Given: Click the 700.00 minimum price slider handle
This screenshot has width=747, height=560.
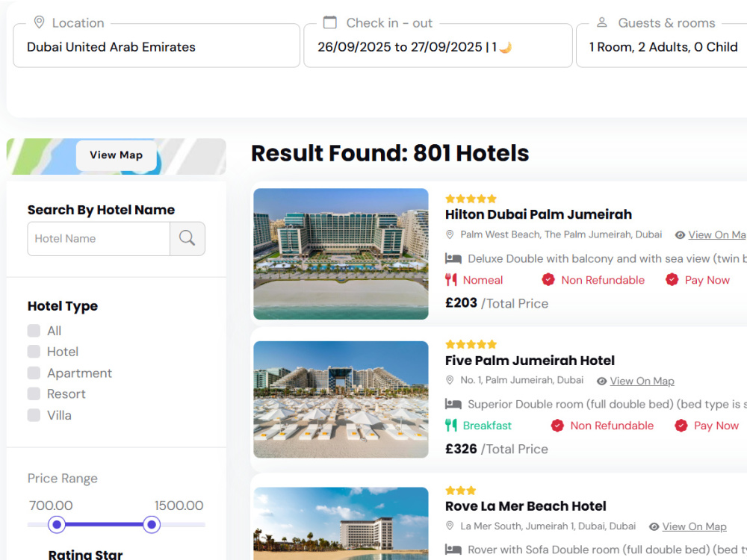Looking at the screenshot, I should 57,525.
